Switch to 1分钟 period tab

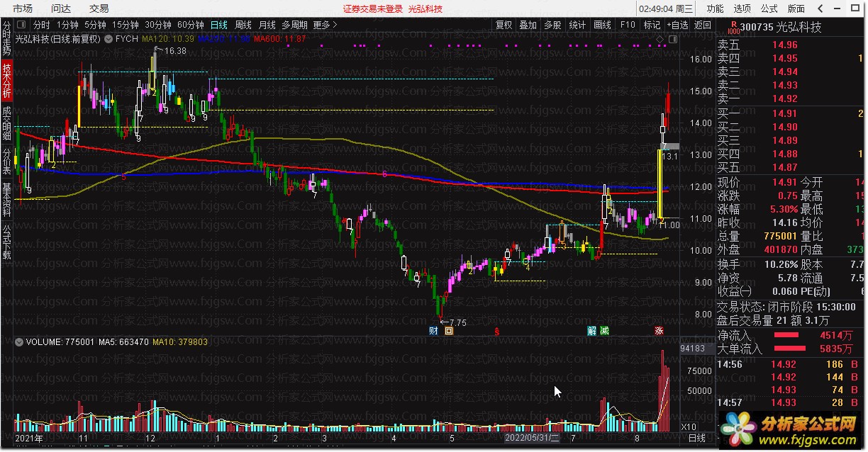(67, 25)
